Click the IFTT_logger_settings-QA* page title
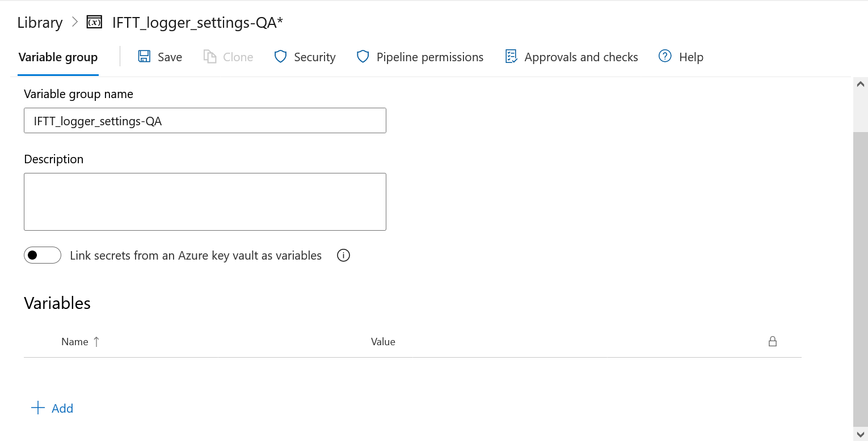 click(x=197, y=23)
